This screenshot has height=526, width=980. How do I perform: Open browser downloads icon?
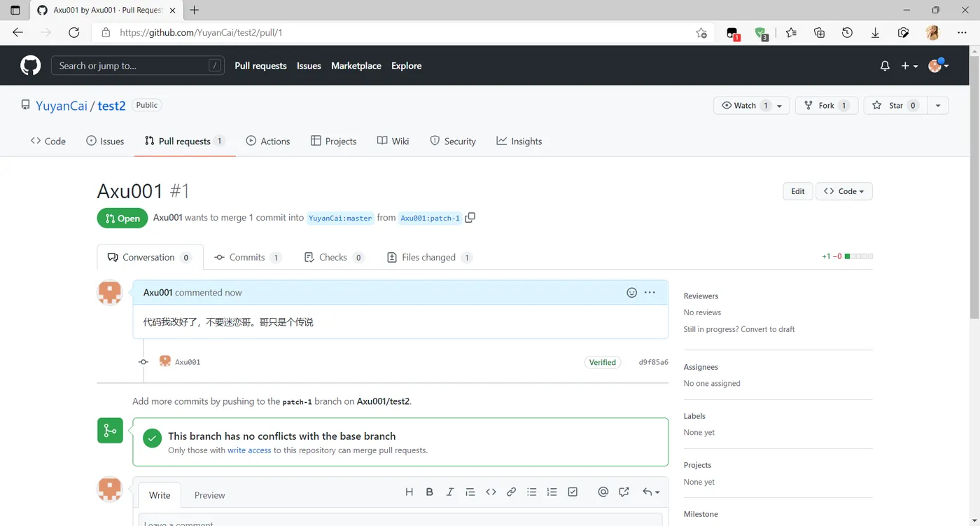pos(875,32)
